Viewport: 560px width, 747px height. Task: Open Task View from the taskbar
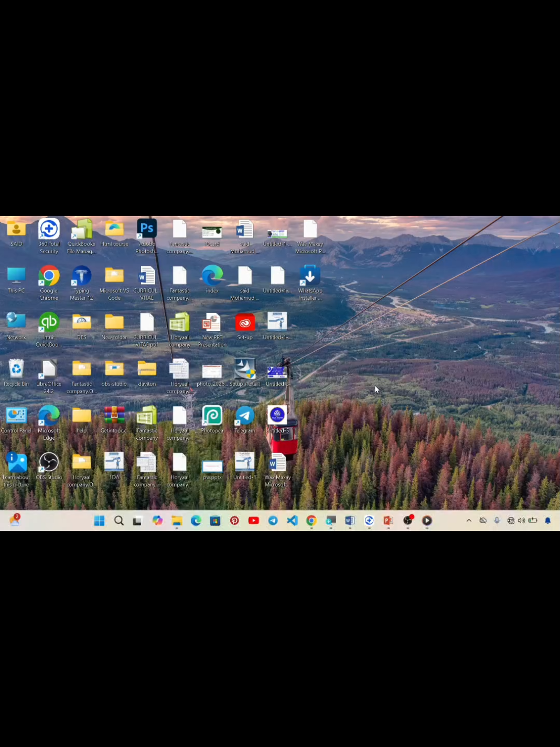[137, 521]
